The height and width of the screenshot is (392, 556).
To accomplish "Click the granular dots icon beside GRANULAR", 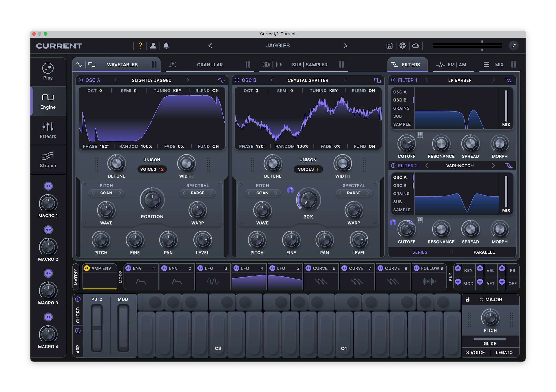I will 173,65.
